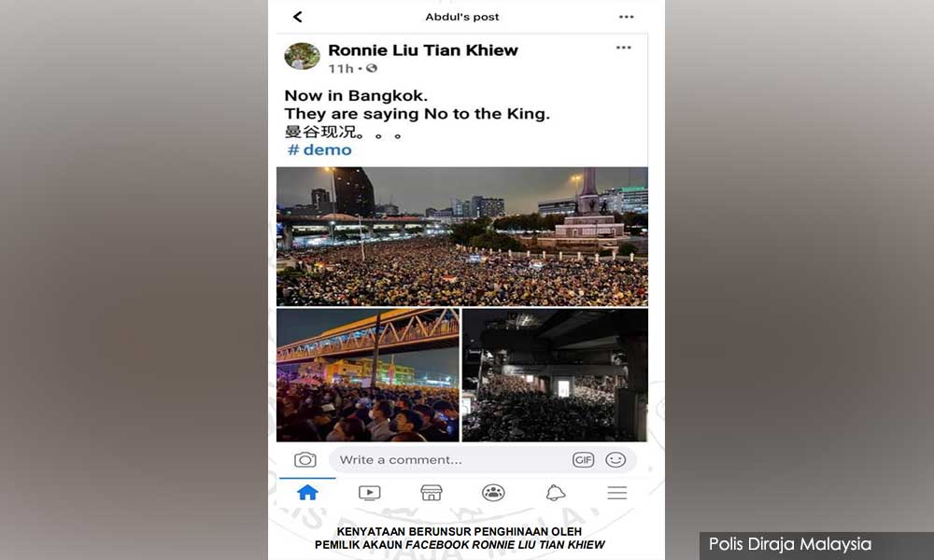
Task: Open the dark underpass crowd photo
Action: coord(555,375)
